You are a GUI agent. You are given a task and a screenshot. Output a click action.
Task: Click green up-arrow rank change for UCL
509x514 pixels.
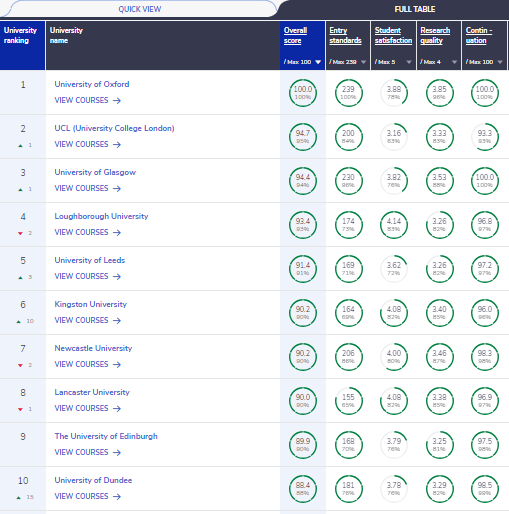[x=20, y=146]
